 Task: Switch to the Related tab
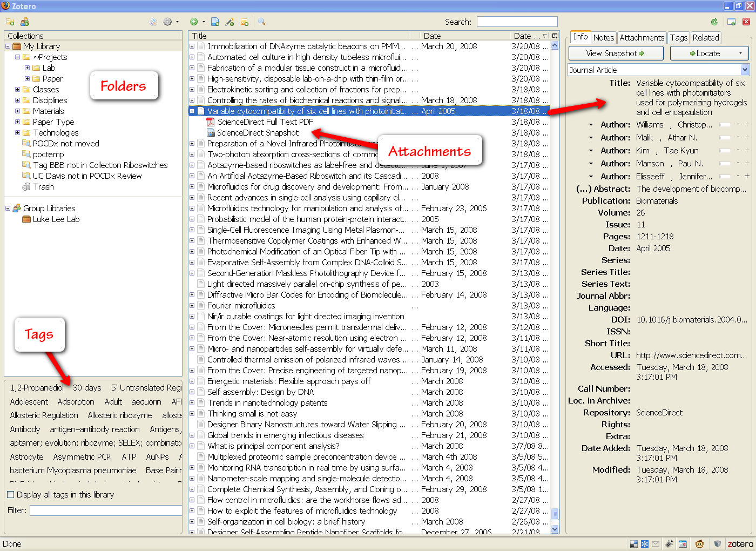coord(706,38)
